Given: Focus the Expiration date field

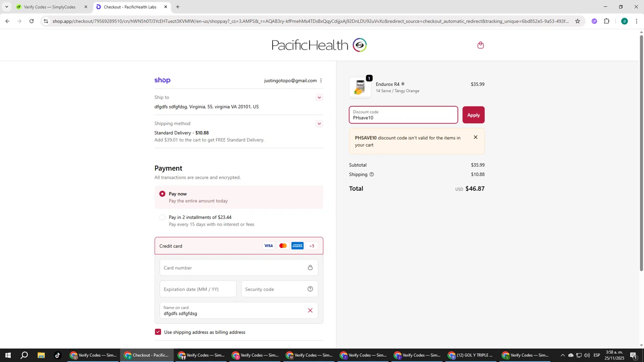Looking at the screenshot, I should tap(198, 289).
